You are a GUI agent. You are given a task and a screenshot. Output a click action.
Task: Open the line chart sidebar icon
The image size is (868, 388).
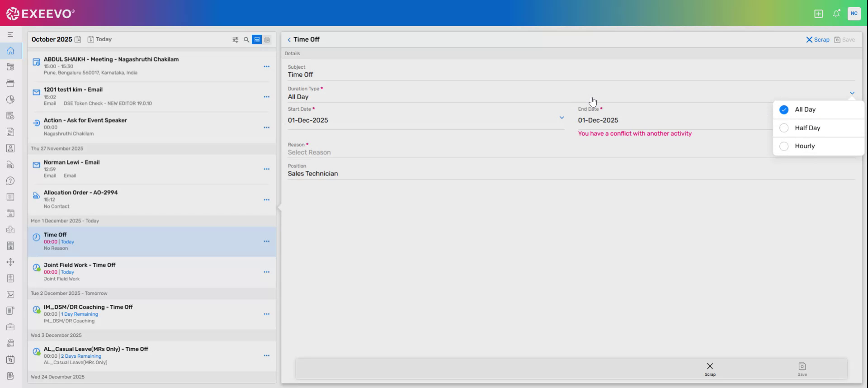coord(10,294)
